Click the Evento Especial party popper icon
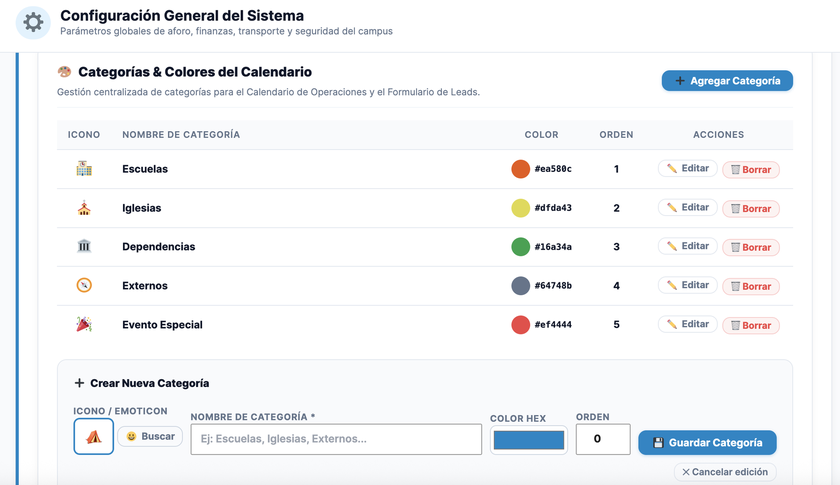 pos(84,324)
